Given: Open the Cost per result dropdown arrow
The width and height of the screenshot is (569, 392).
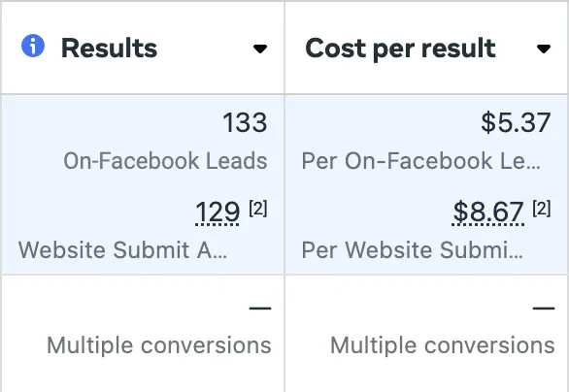Looking at the screenshot, I should click(544, 49).
